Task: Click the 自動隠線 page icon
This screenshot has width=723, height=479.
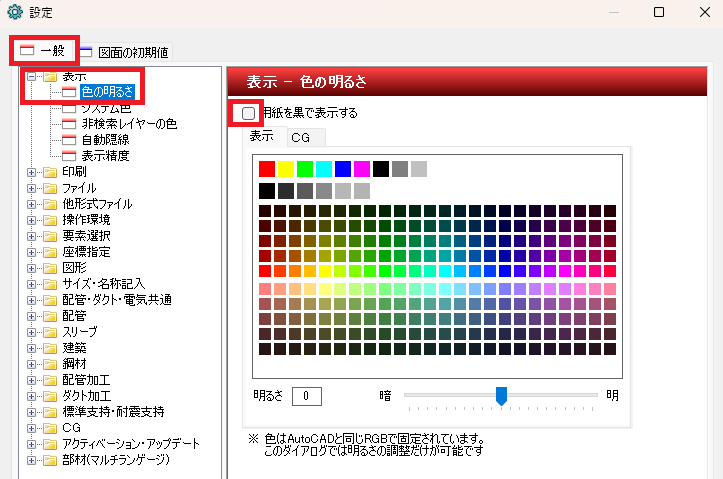Action: point(69,140)
